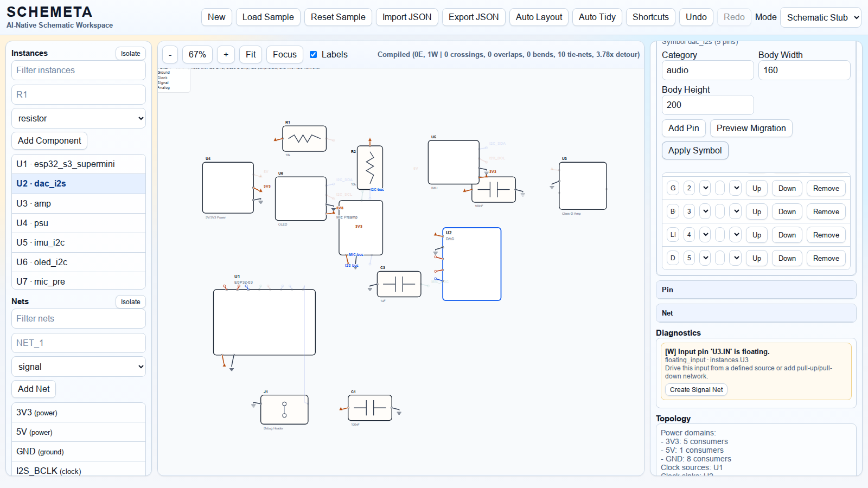Click the J1 debug header symbol
Screen dimensions: 868x488
click(284, 409)
